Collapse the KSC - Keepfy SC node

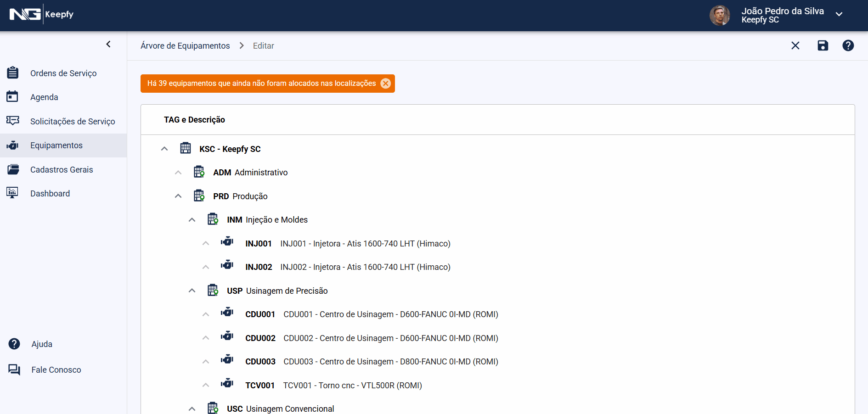[x=164, y=149]
